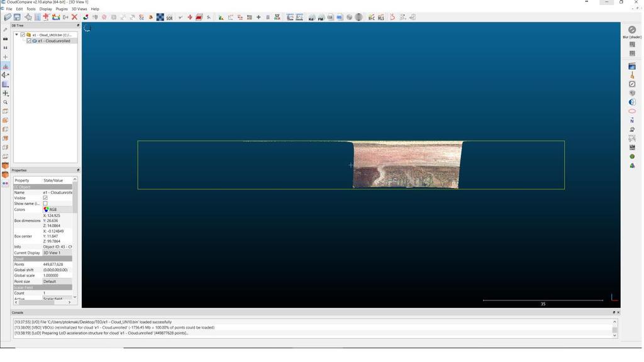The image size is (644, 362).
Task: Open the Help menu
Action: (x=95, y=9)
